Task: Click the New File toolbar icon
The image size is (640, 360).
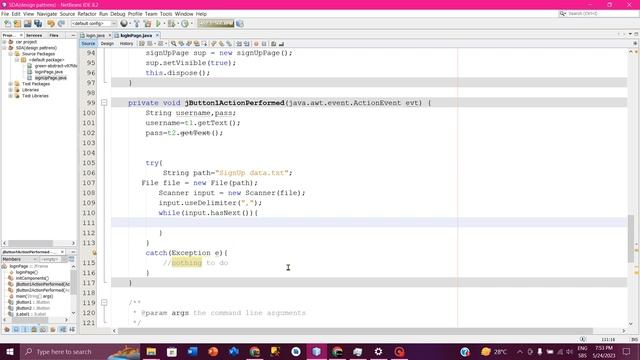Action: tap(7, 24)
